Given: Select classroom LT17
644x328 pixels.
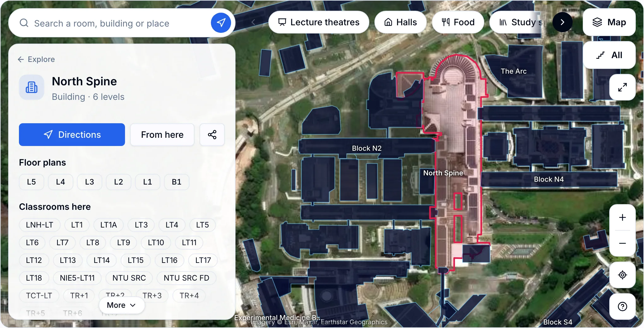Looking at the screenshot, I should 203,260.
